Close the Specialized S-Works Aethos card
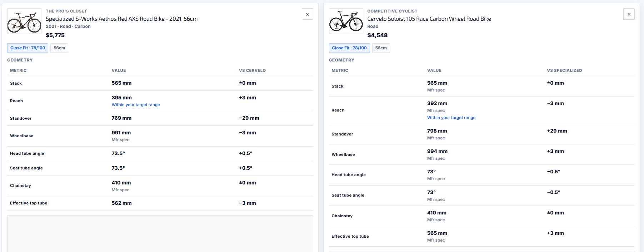Image resolution: width=644 pixels, height=252 pixels. [307, 14]
